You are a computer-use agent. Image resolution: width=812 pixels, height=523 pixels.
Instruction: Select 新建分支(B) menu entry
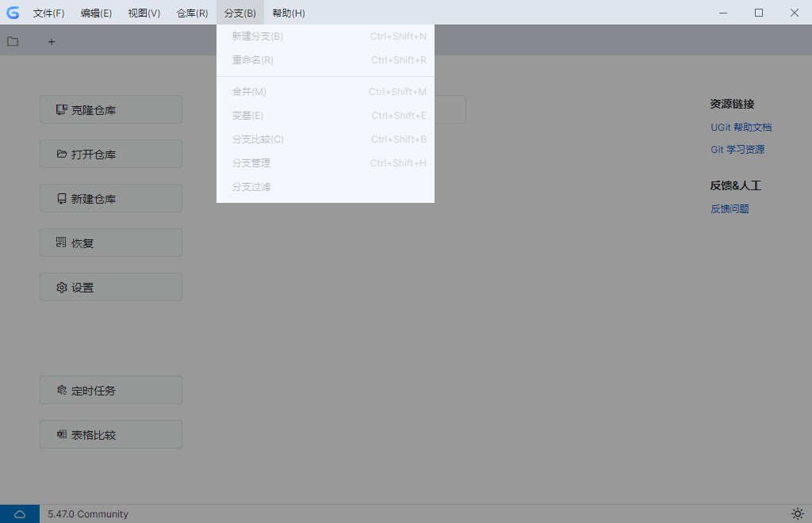click(325, 36)
